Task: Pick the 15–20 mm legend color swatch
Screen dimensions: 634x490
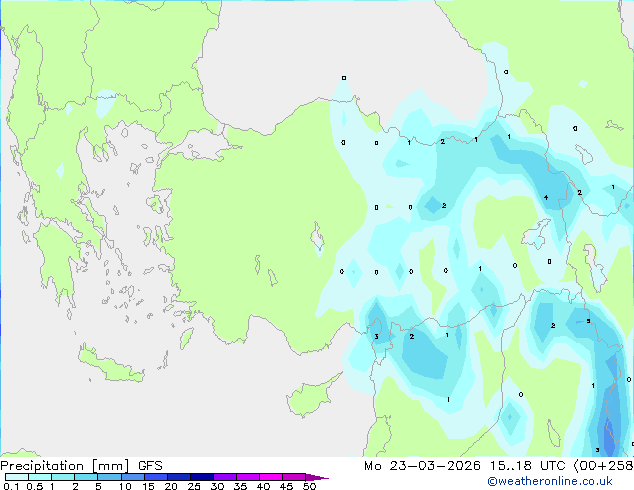Action: pyautogui.click(x=155, y=477)
